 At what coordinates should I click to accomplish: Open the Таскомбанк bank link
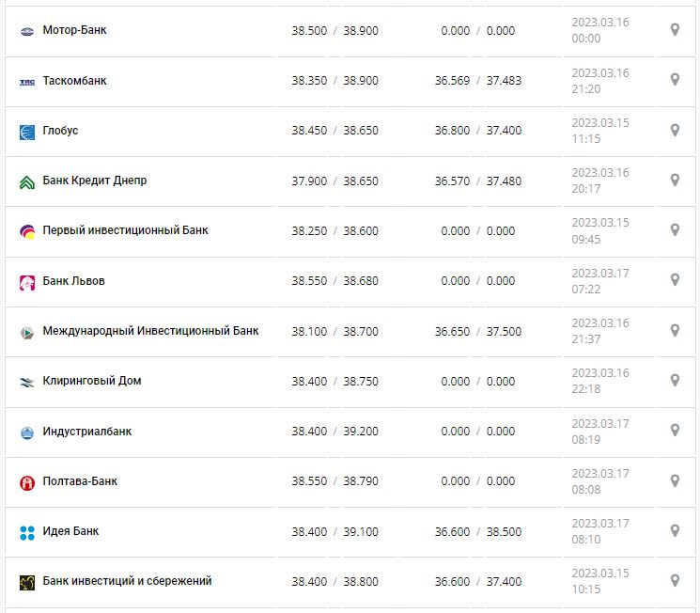[x=74, y=81]
